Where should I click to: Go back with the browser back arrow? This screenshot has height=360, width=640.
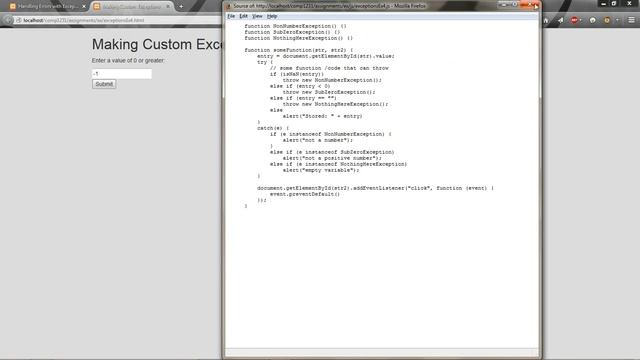coord(7,20)
